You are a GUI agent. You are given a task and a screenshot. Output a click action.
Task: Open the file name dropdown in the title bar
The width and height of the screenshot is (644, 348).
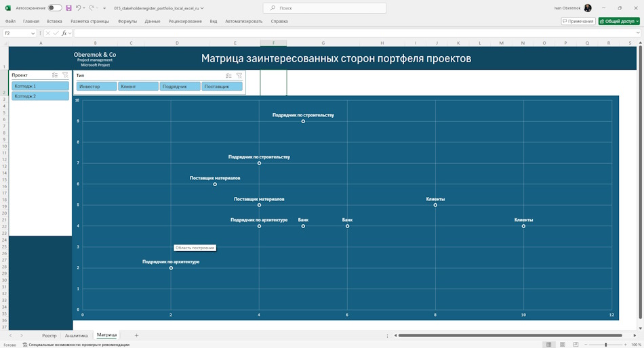click(x=202, y=8)
